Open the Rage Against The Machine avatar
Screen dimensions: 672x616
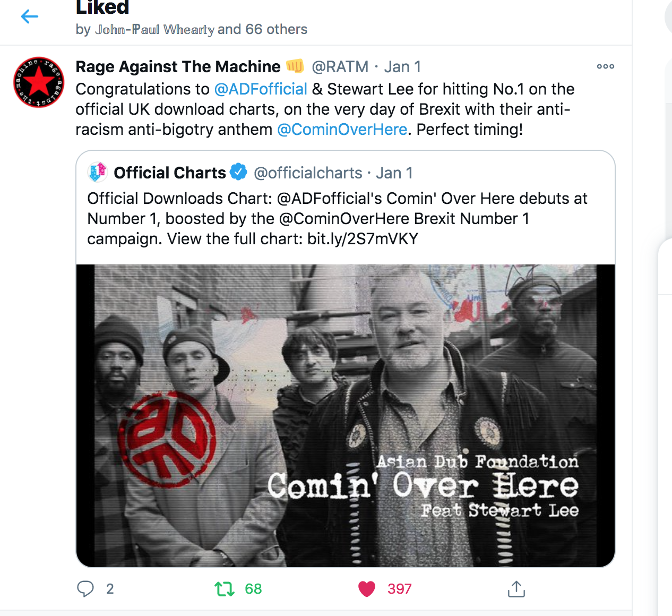(39, 82)
